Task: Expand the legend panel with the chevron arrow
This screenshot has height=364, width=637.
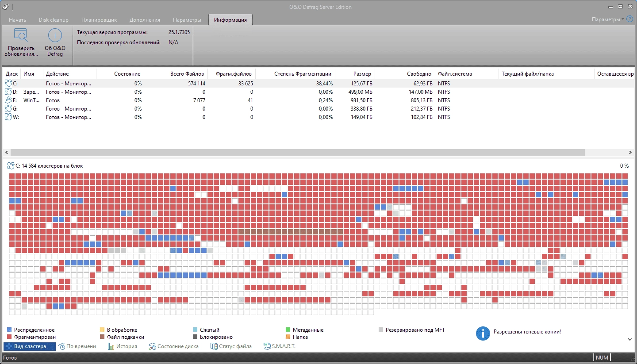Action: (630, 339)
